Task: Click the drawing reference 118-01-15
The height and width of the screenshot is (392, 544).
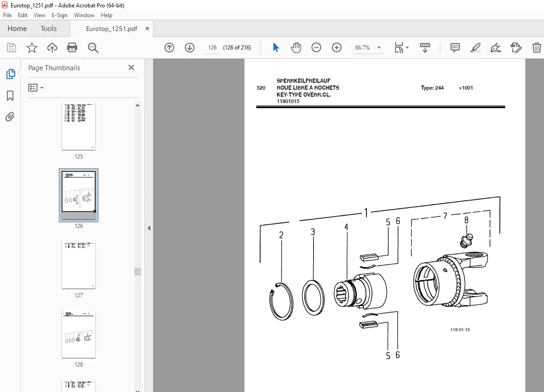Action: [x=460, y=330]
